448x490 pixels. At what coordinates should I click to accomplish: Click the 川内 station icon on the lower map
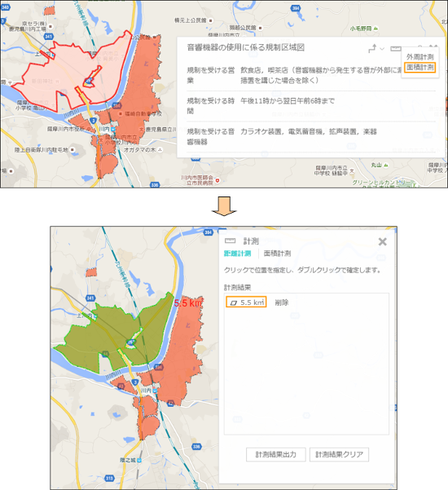(x=155, y=391)
